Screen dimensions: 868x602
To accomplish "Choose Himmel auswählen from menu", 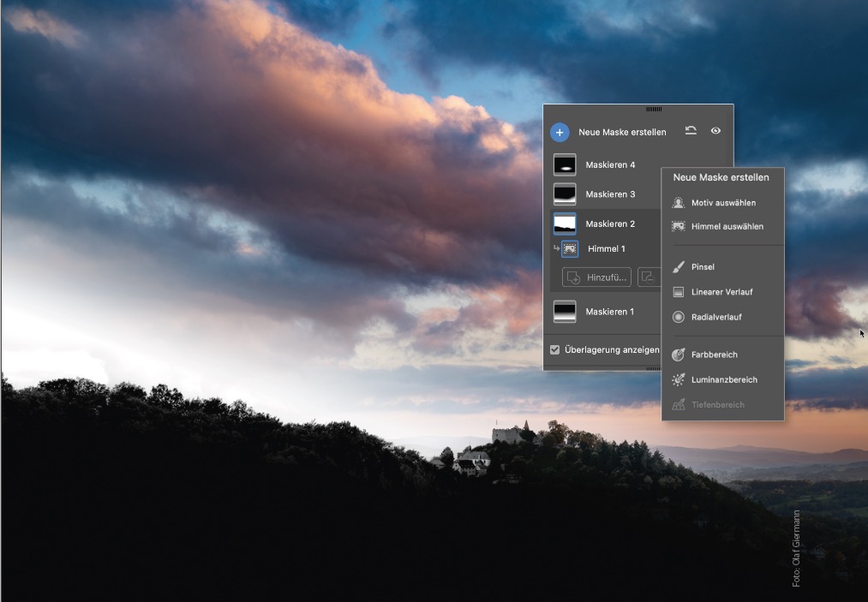I will pos(722,226).
